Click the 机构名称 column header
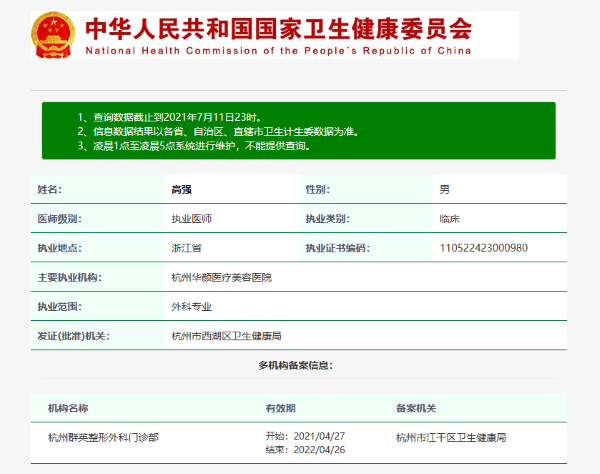600x474 pixels. tap(68, 408)
